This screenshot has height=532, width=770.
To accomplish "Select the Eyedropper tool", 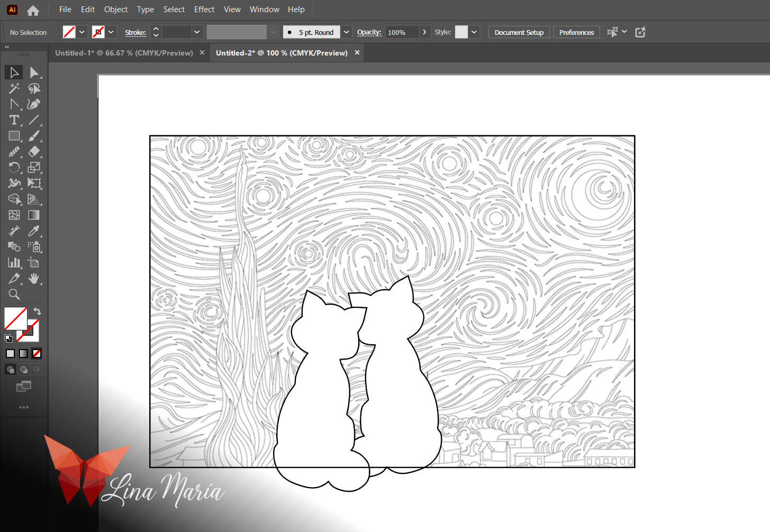I will click(34, 231).
